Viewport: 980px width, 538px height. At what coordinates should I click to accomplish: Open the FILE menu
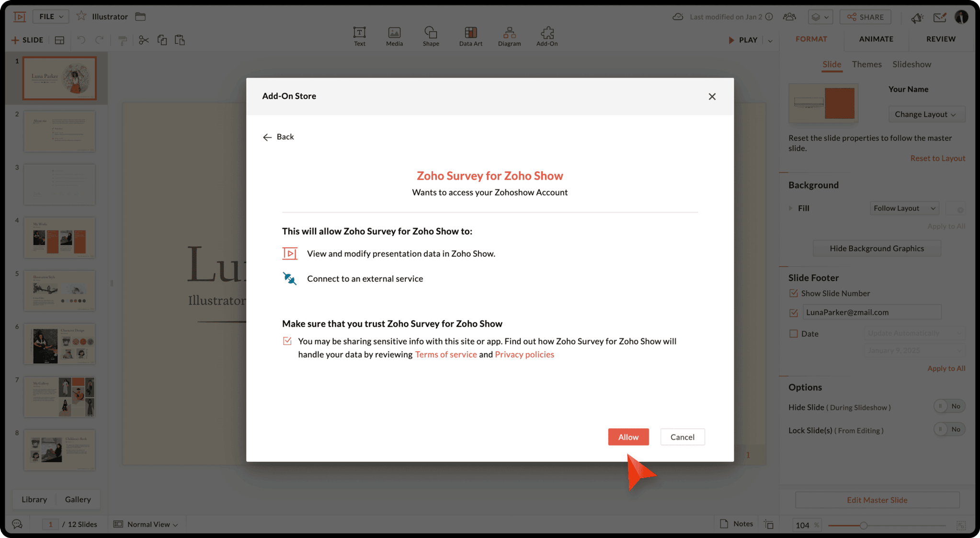coord(51,16)
